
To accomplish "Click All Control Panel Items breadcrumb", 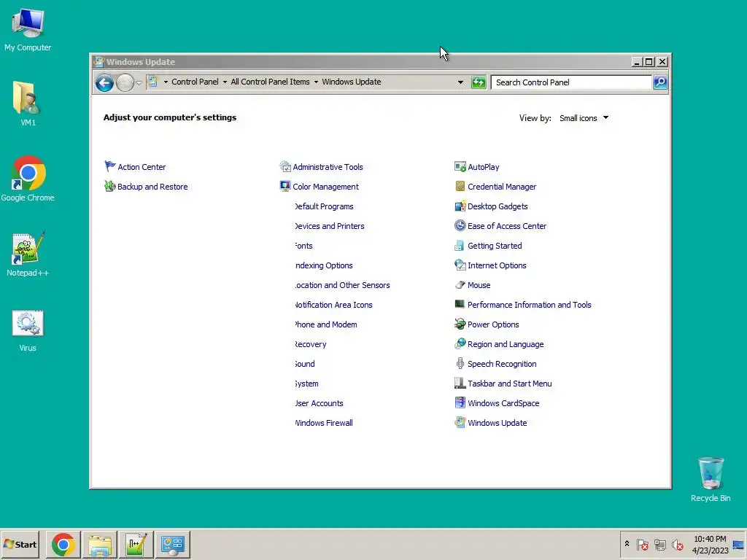I will 270,82.
